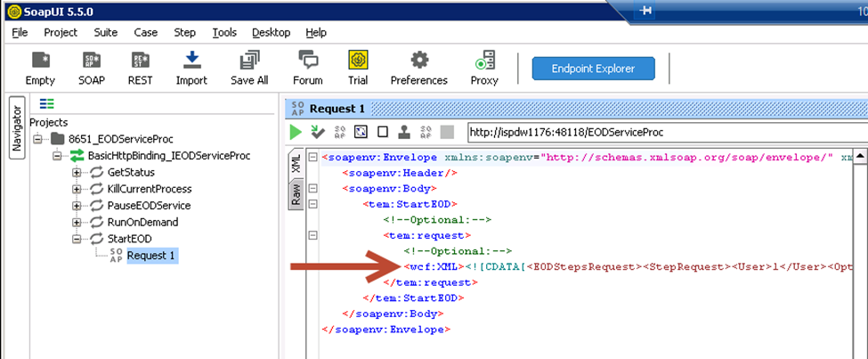Select Request 1 in the tree
This screenshot has height=359, width=868.
pyautogui.click(x=152, y=256)
